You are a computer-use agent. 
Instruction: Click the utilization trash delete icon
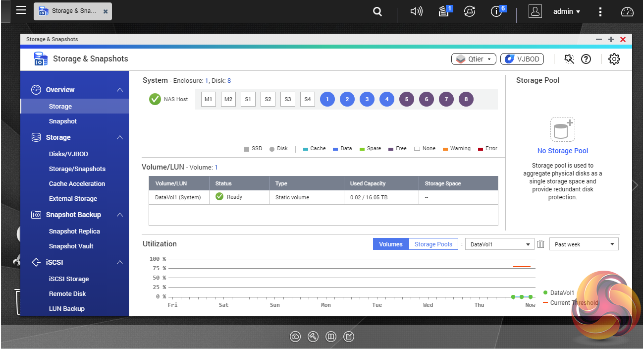click(541, 244)
